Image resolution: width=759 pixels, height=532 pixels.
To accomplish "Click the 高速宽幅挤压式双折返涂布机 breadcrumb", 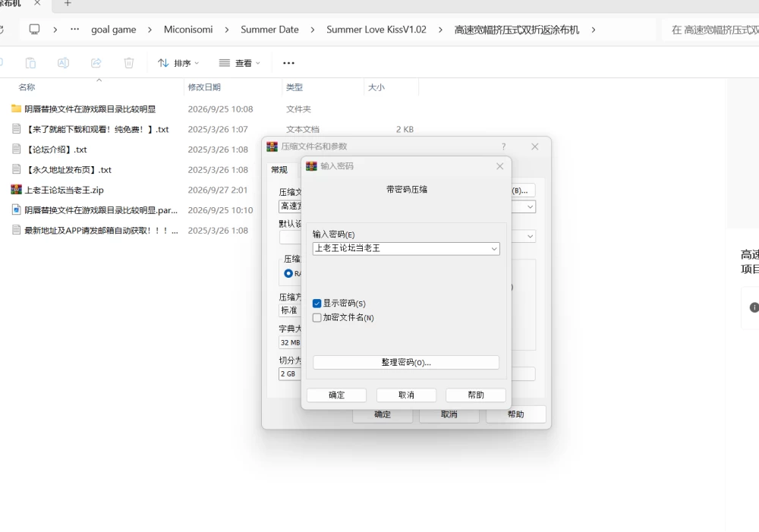I will coord(516,30).
